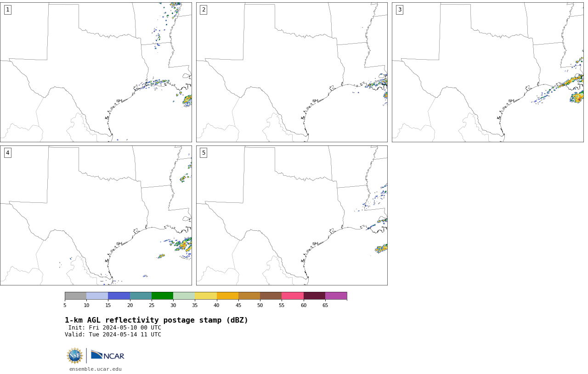Image resolution: width=588 pixels, height=374 pixels.
Task: Open postage stamp map panel 5
Action: click(292, 215)
